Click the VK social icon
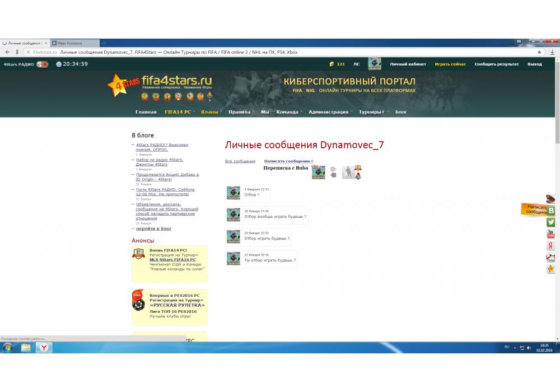 coord(551,211)
